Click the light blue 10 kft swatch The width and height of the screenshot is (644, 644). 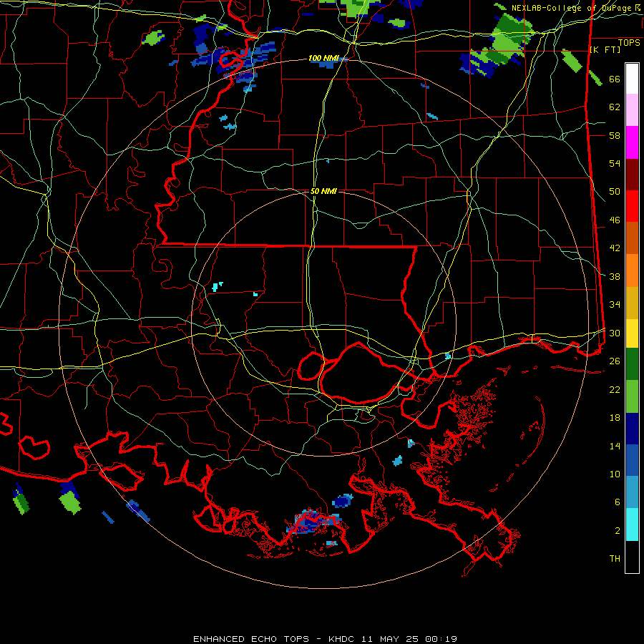632,492
